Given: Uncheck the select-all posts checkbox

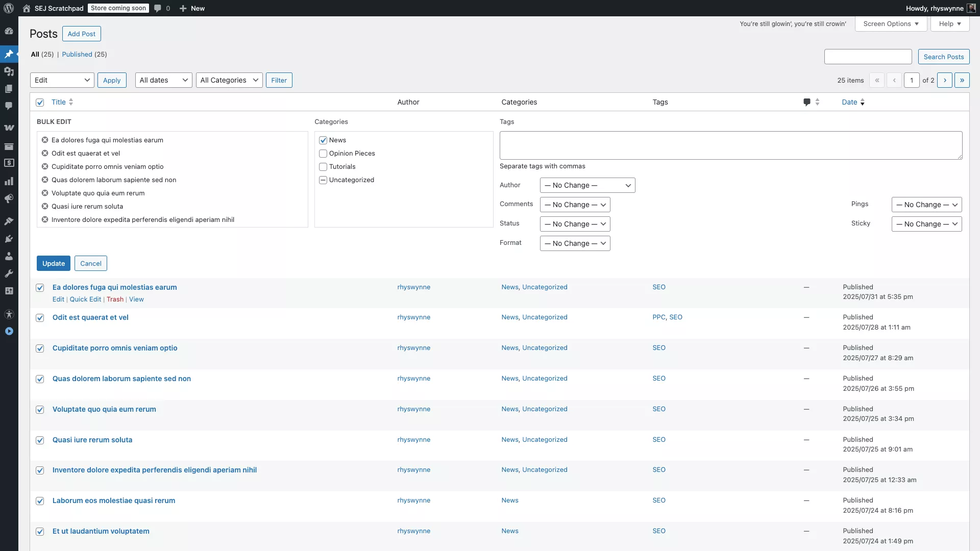Looking at the screenshot, I should coord(40,103).
